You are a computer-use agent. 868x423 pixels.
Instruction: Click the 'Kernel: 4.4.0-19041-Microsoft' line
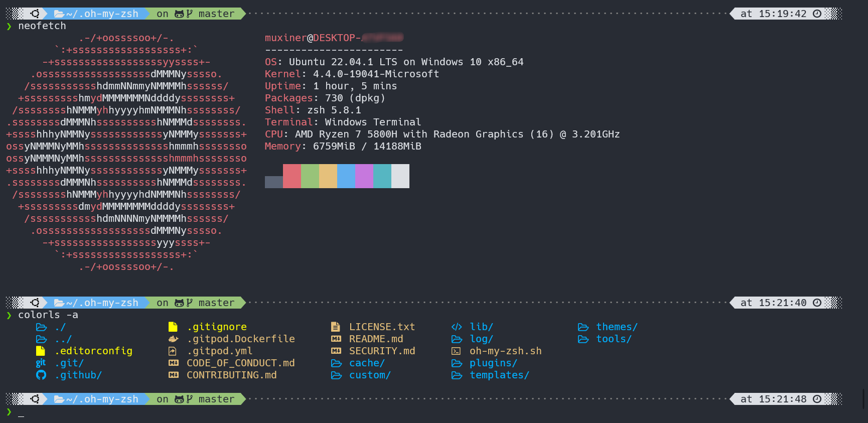pos(352,74)
